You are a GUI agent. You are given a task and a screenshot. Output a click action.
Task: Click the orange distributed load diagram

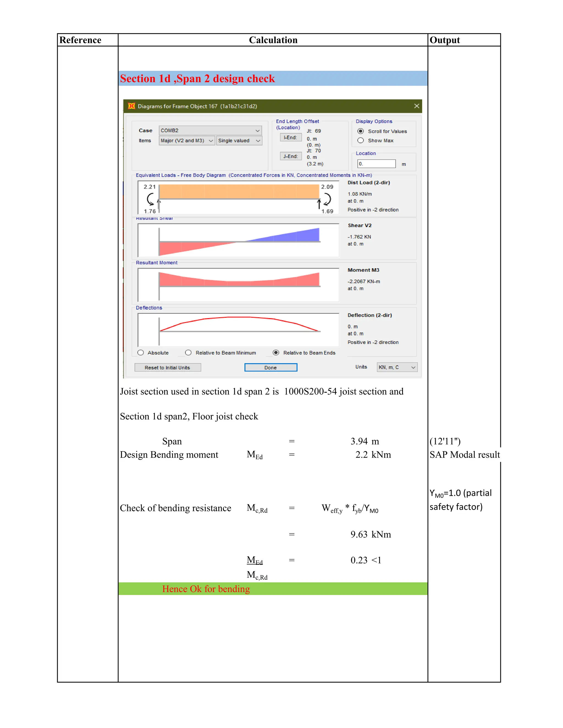pyautogui.click(x=239, y=192)
